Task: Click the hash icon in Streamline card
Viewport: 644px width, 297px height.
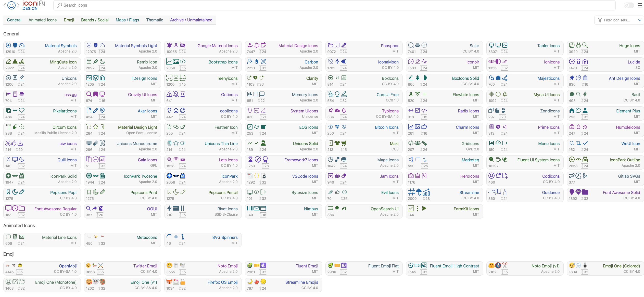Action: (411, 192)
